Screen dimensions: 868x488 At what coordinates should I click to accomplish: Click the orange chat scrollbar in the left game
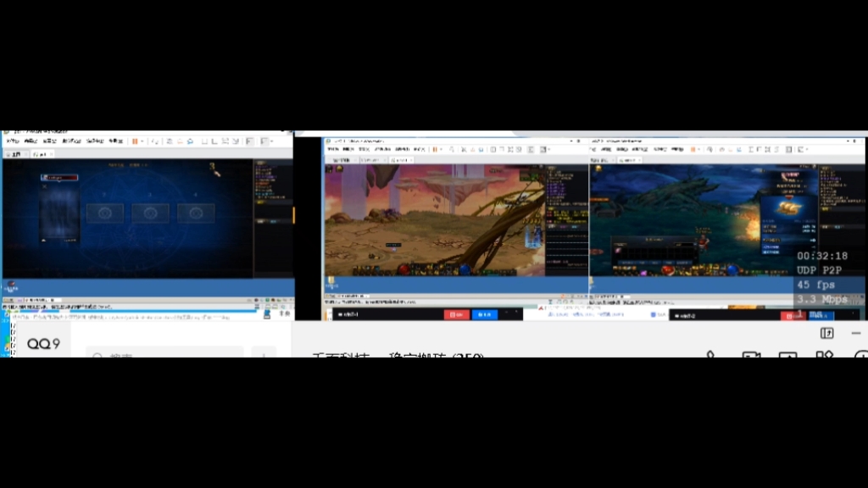(293, 214)
